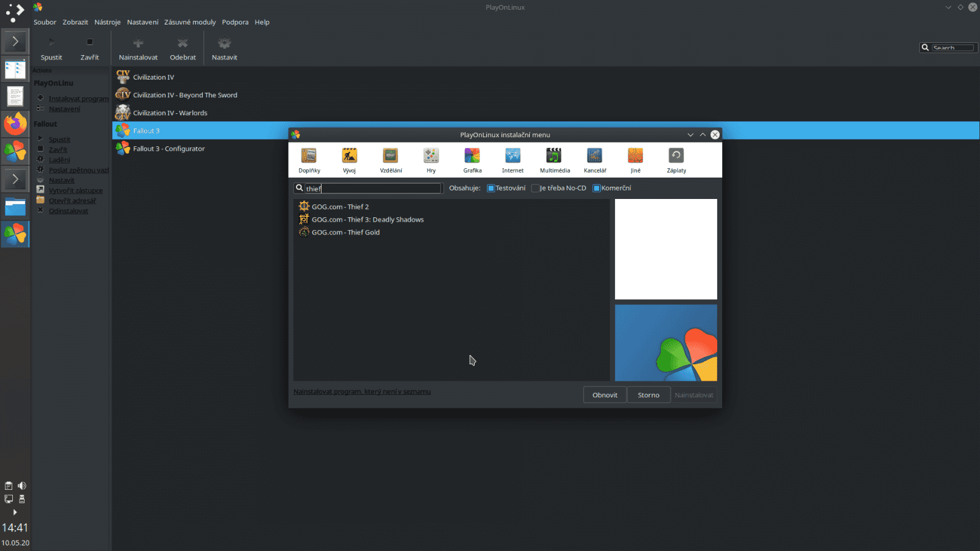The width and height of the screenshot is (980, 551).
Task: Enable the Testování checkbox
Action: click(490, 188)
